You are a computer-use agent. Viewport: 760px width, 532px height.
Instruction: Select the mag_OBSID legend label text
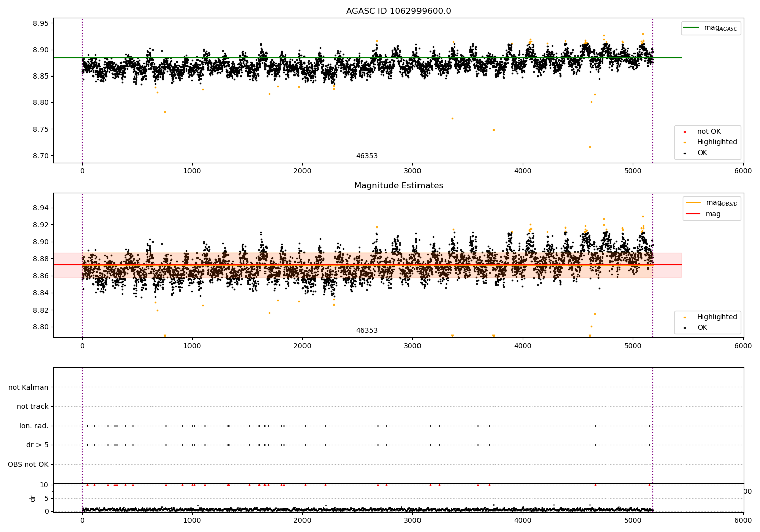(721, 203)
